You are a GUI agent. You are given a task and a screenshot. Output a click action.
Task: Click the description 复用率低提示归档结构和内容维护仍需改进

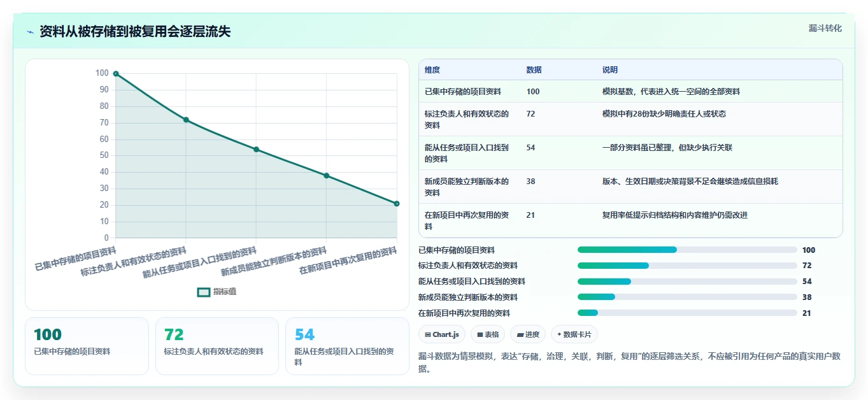(x=675, y=215)
